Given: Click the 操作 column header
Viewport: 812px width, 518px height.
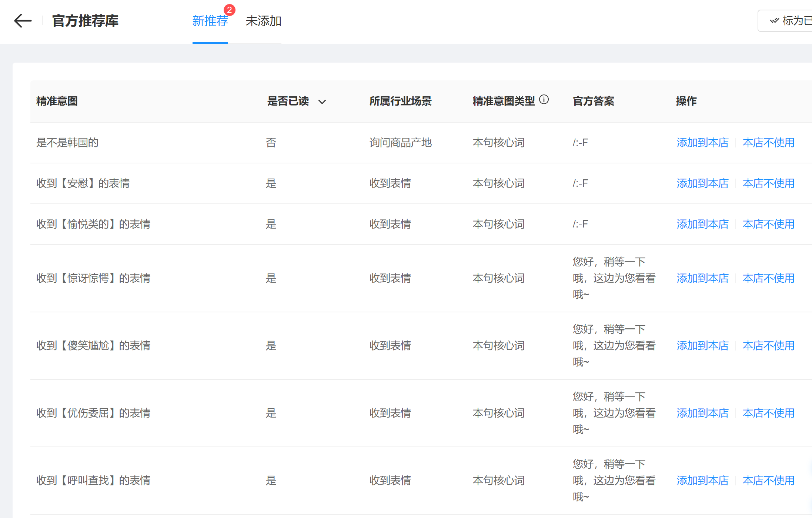Looking at the screenshot, I should click(x=686, y=101).
